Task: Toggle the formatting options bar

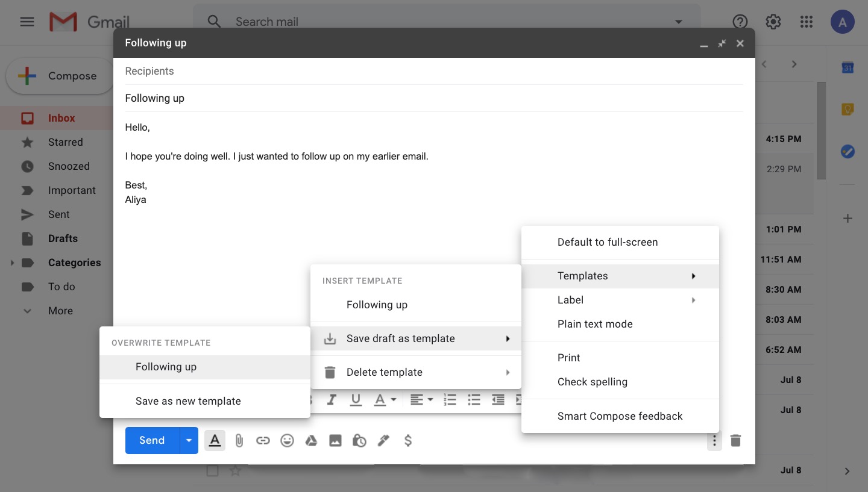Action: [215, 441]
